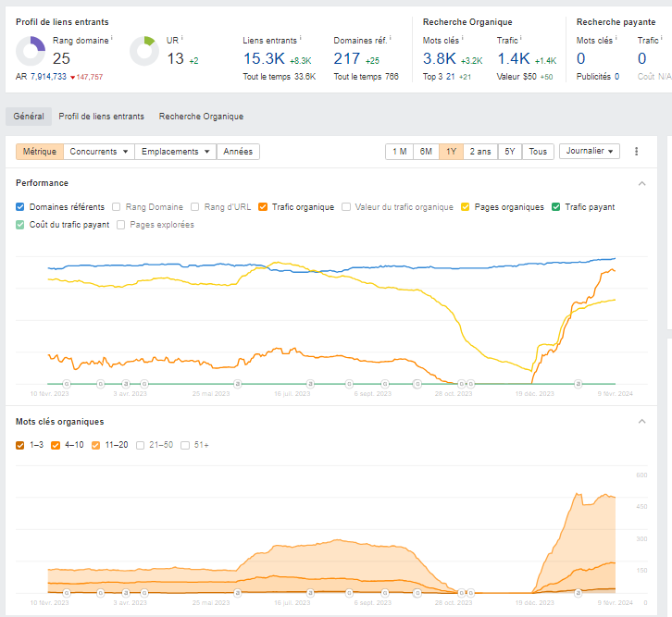The image size is (672, 617).
Task: Open the 1.4K organic Trafic value
Action: coord(514,58)
